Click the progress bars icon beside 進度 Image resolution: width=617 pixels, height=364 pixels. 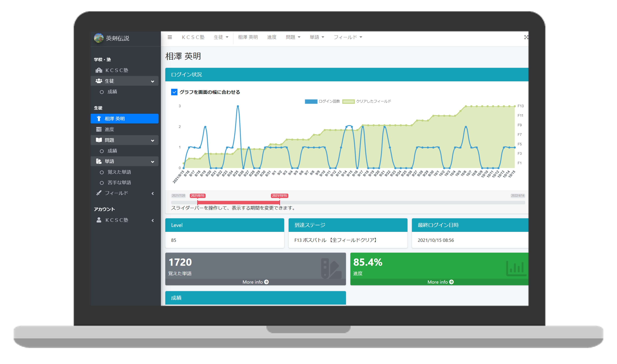point(99,129)
